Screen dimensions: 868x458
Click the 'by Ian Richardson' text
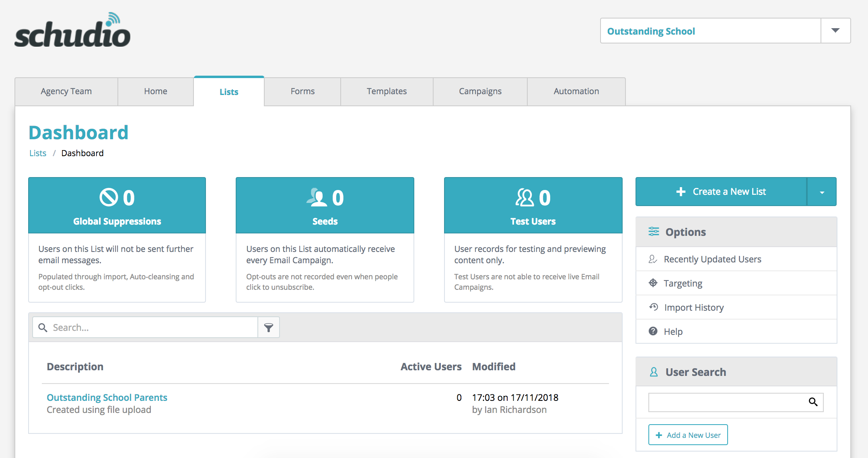[x=509, y=410]
